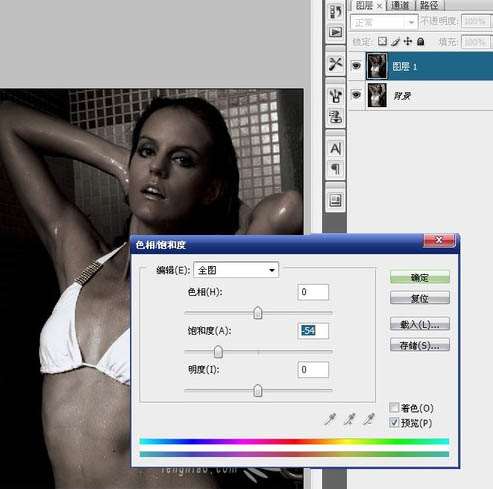Viewport: 493px width, 489px height.
Task: Open the History panel icon in dock
Action: click(x=335, y=11)
